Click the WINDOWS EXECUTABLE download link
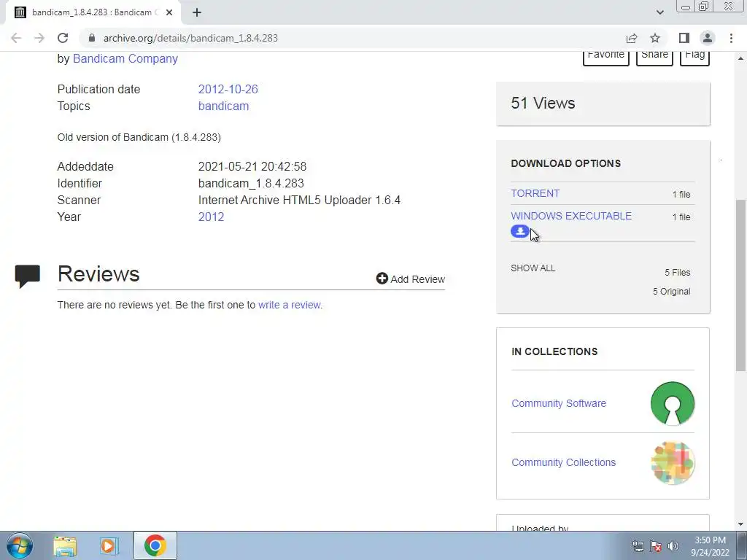The height and width of the screenshot is (560, 747). (x=571, y=216)
